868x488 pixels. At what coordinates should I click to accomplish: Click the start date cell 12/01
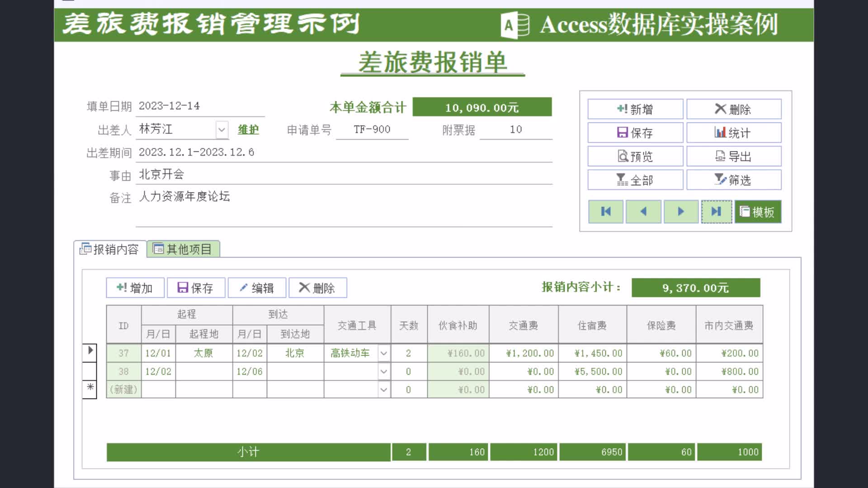tap(158, 353)
